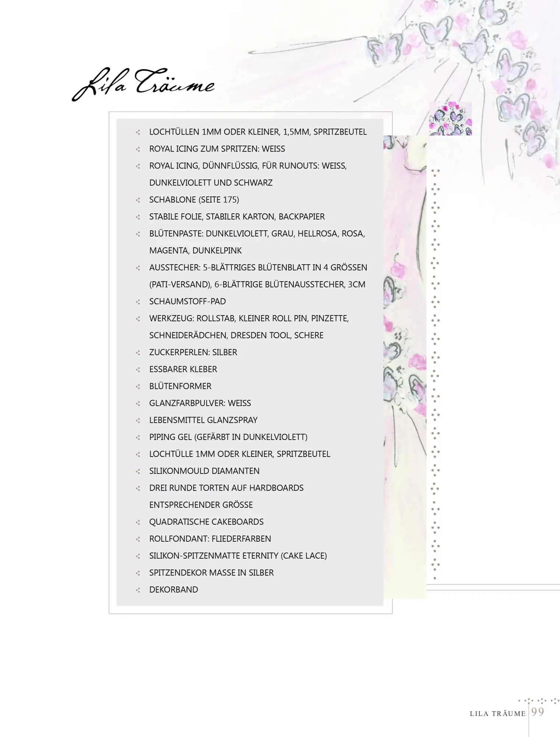This screenshot has width=560, height=737.
Task: Click the bullet icon beside "ESSBARER KLEBER"
Action: [138, 370]
